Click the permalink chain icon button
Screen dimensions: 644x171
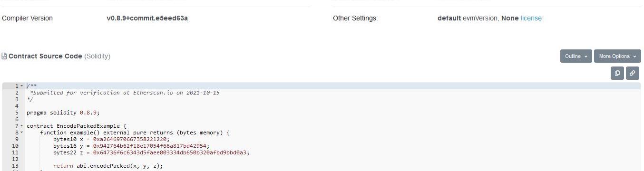(x=632, y=73)
